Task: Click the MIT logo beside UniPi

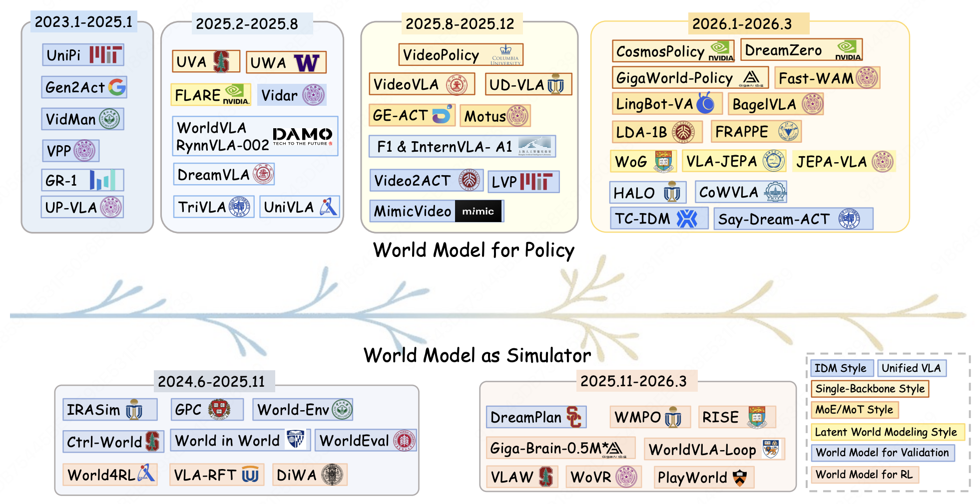Action: (x=105, y=55)
